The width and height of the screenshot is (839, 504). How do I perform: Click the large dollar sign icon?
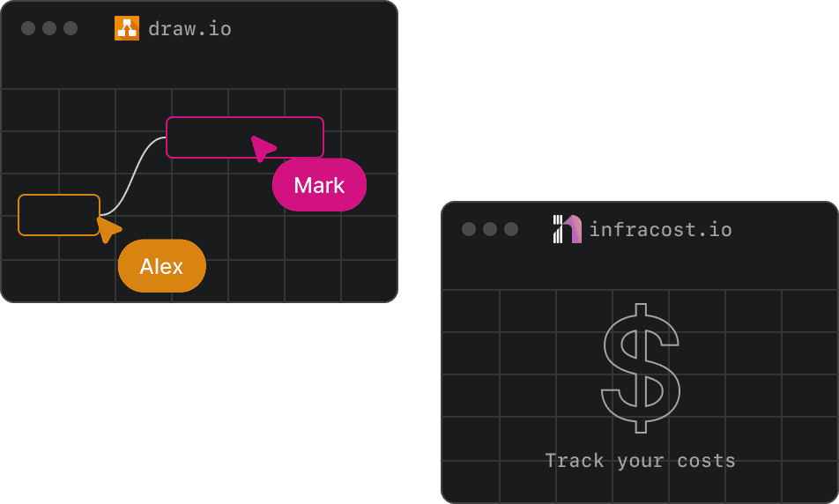[x=641, y=368]
